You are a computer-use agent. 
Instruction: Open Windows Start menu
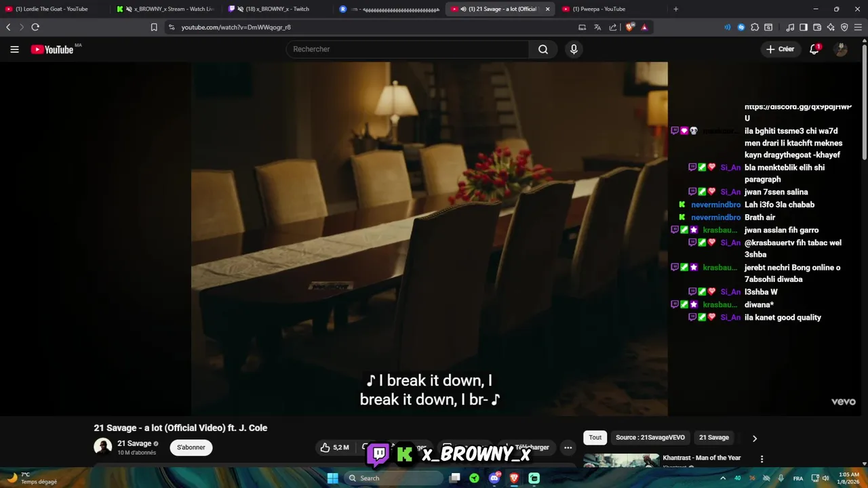(332, 478)
